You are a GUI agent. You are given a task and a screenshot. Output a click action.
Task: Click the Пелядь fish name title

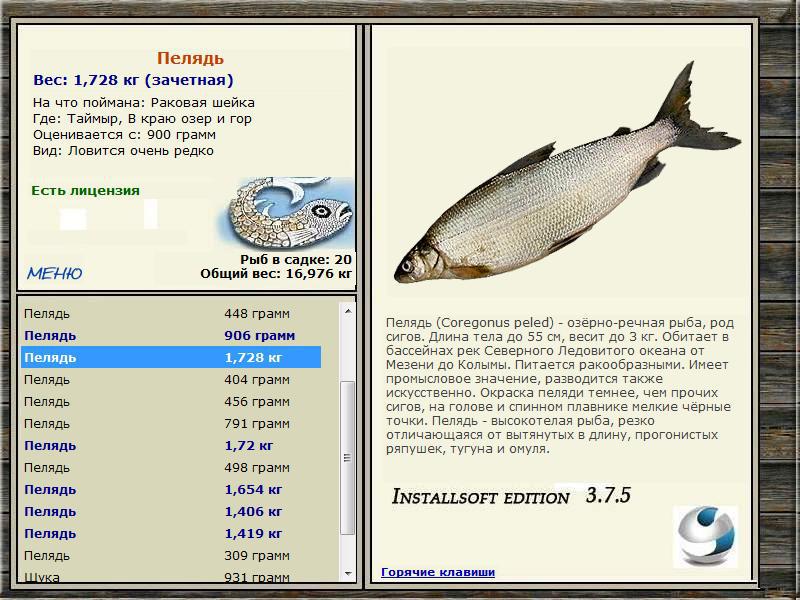[x=190, y=58]
